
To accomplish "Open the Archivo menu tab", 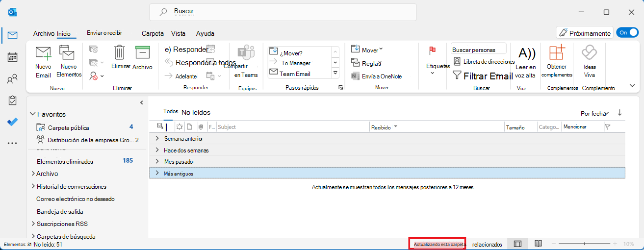I will 44,33.
